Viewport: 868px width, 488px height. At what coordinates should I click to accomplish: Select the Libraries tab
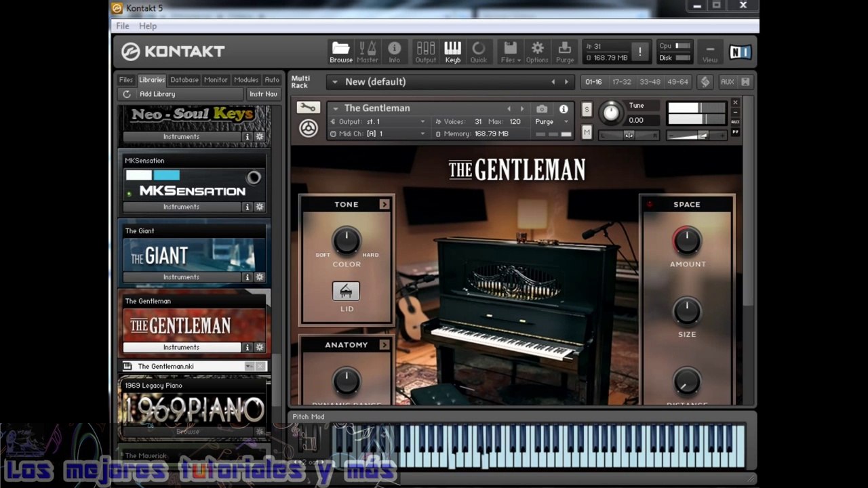click(152, 80)
